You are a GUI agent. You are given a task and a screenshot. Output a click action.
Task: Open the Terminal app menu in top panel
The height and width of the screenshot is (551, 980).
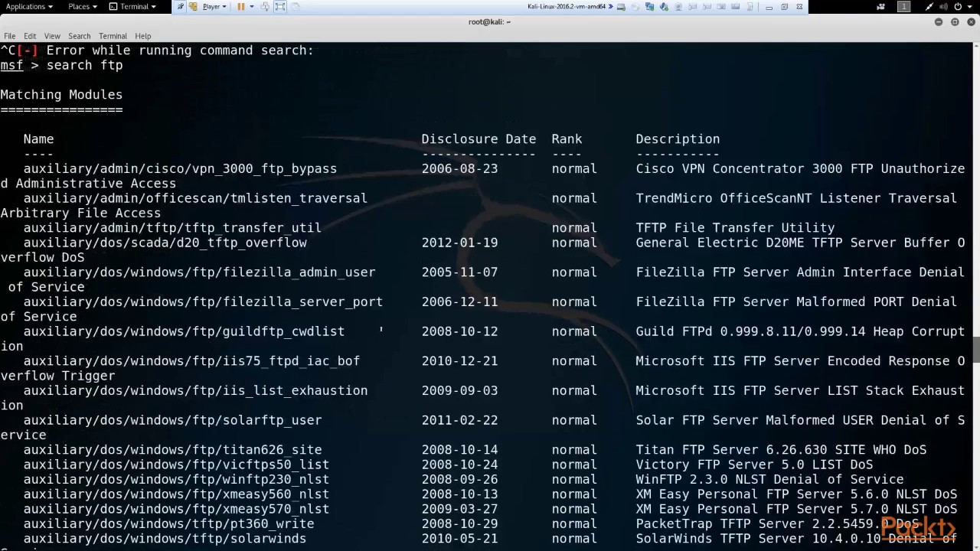click(132, 6)
